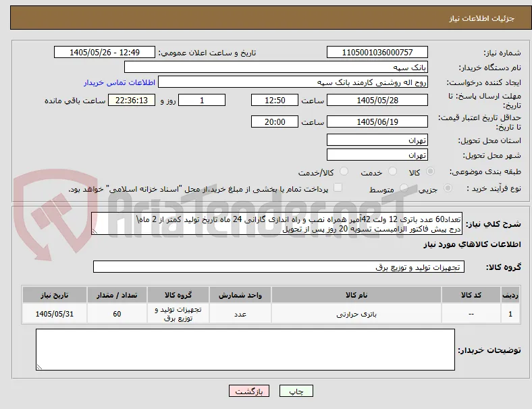The image size is (532, 409).
Task: Click the need date cell 1405/05/31
Action: (x=55, y=314)
